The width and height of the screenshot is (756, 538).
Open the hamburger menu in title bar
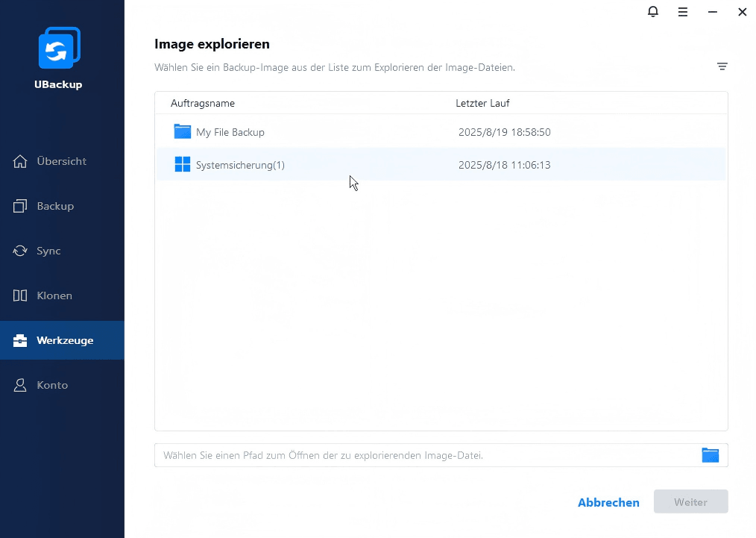683,12
